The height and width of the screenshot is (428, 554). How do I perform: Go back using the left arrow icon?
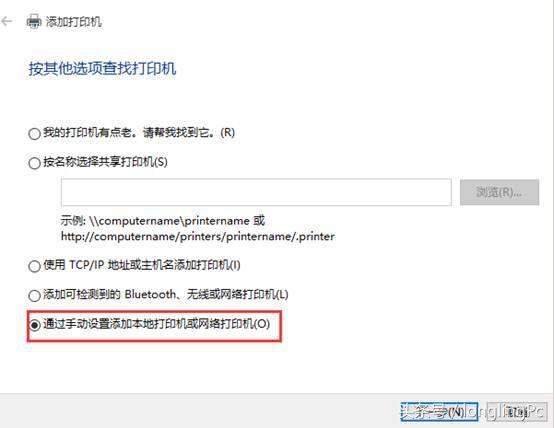(x=7, y=22)
